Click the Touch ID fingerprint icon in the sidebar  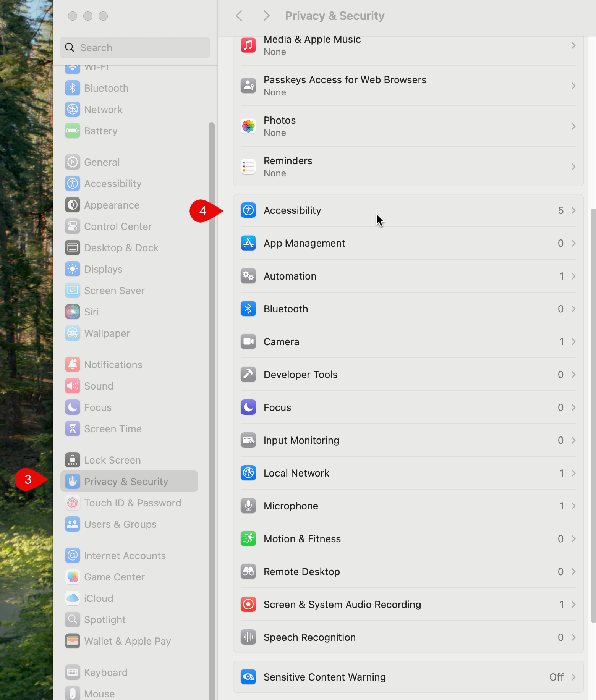click(x=73, y=503)
